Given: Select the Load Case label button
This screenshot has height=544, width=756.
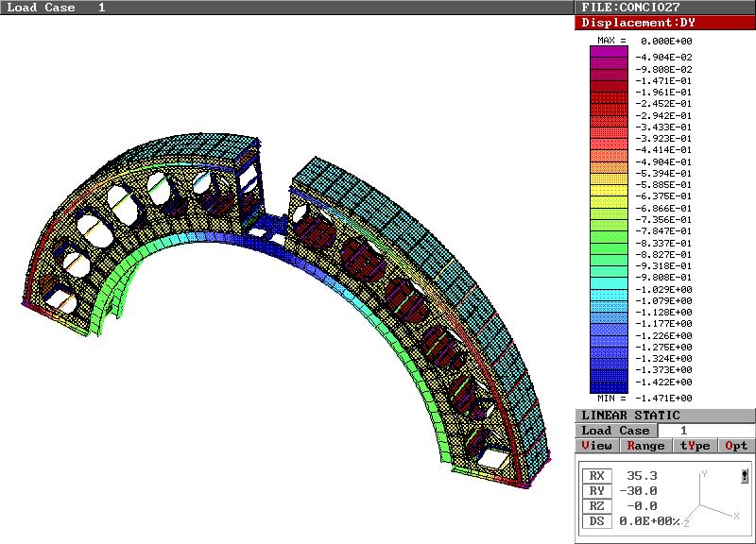Looking at the screenshot, I should (615, 431).
